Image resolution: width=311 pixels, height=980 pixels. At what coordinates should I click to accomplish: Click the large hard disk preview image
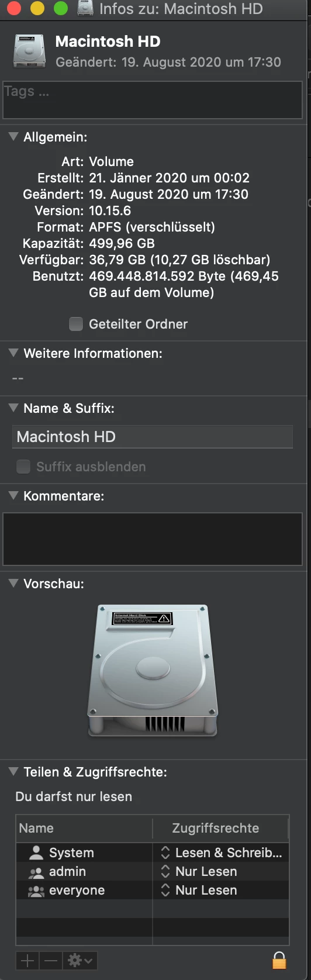click(153, 671)
